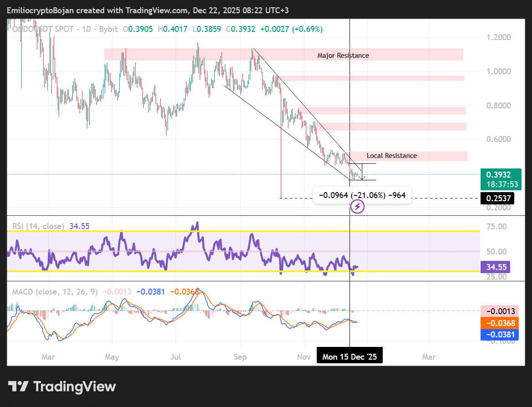Viewport: 532px width, 407px height.
Task: Click the High value H0.4017
Action: pos(172,29)
